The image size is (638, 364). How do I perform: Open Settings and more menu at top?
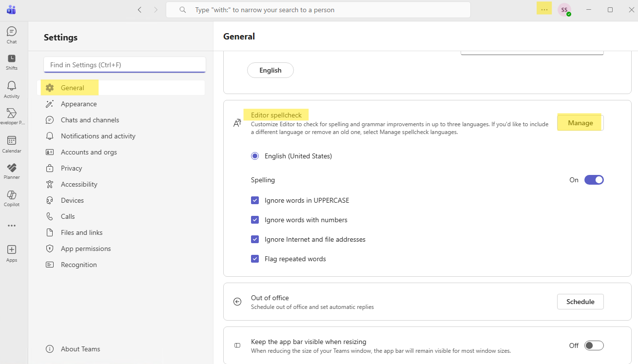pos(544,10)
